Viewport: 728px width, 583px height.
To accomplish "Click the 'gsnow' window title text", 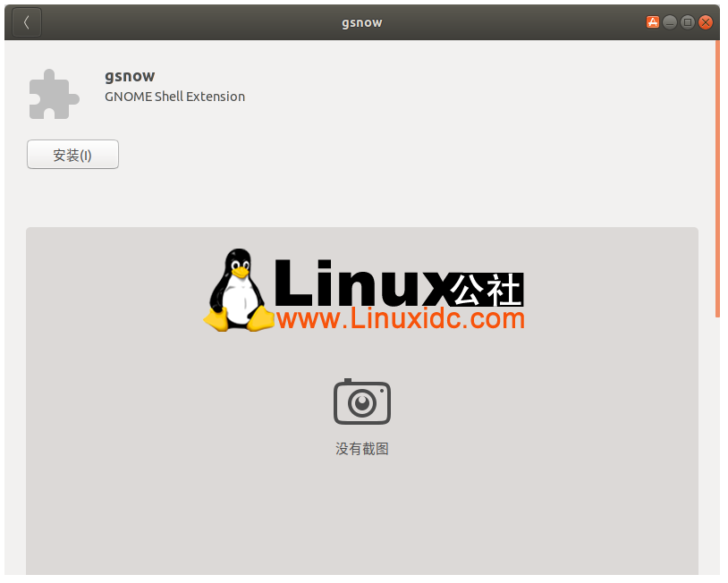I will (362, 22).
